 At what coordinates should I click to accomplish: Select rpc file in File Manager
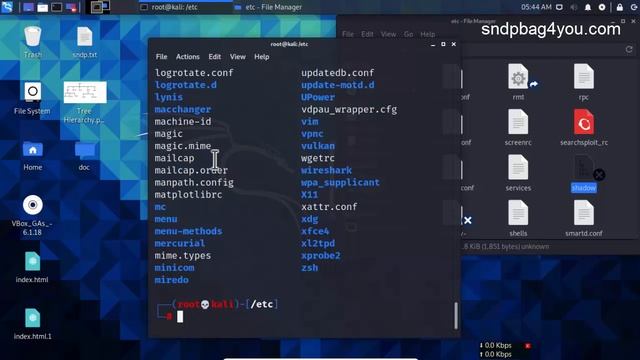pos(584,82)
